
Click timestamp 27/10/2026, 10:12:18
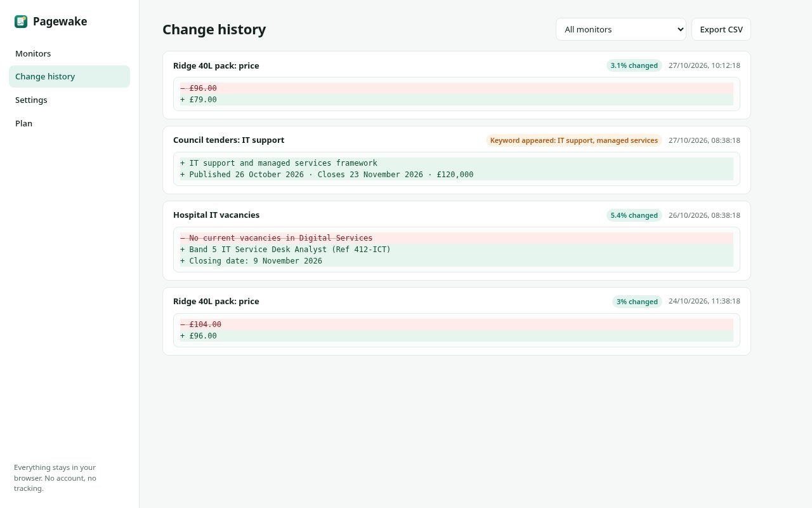coord(704,65)
